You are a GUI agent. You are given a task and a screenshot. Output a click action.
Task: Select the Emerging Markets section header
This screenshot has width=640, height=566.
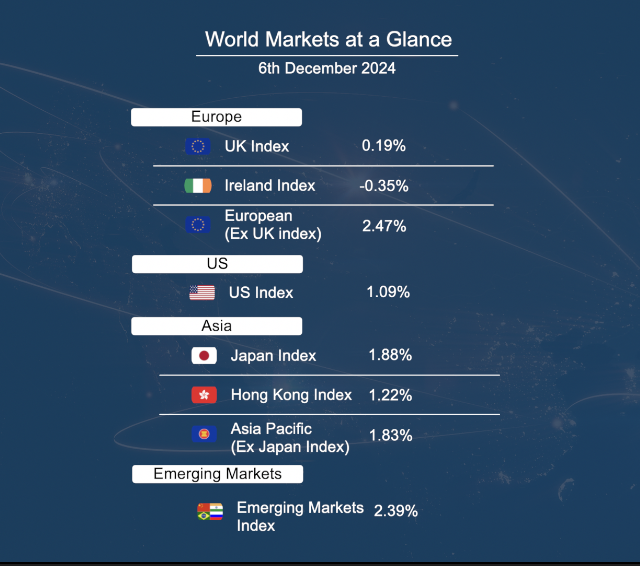point(217,474)
